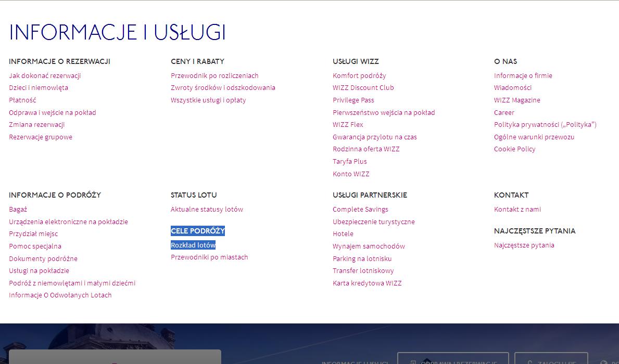Open Pierwszeństwo wejścia na pokład
This screenshot has height=364, width=619.
tap(384, 112)
